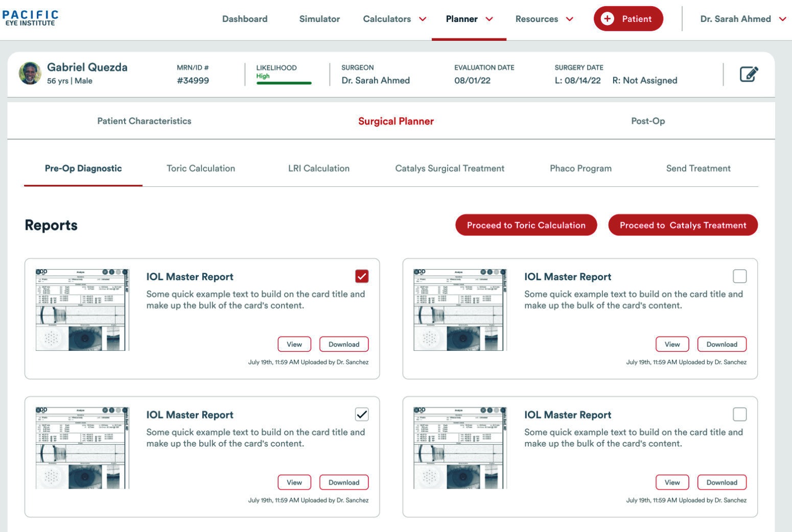Click the Patient add button

pos(628,19)
